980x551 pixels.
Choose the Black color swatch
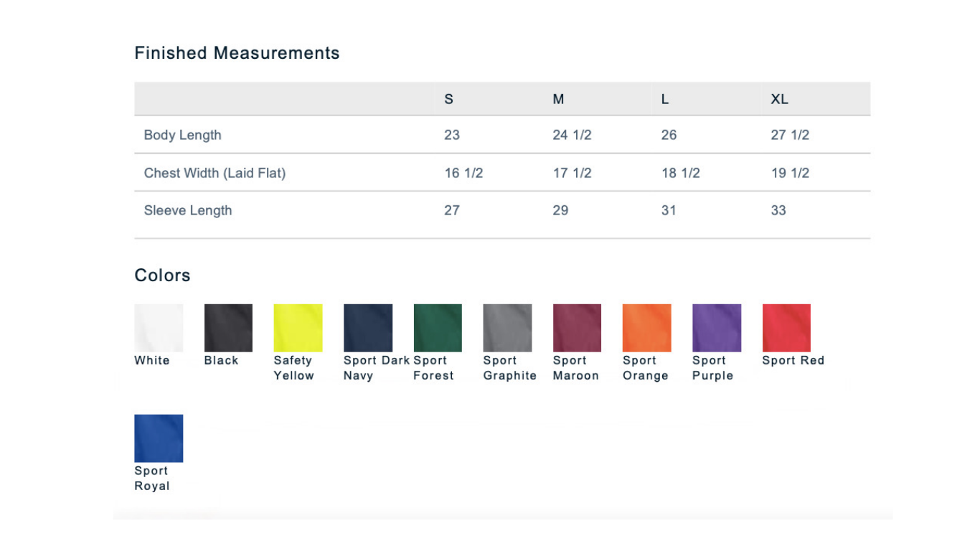pos(228,328)
